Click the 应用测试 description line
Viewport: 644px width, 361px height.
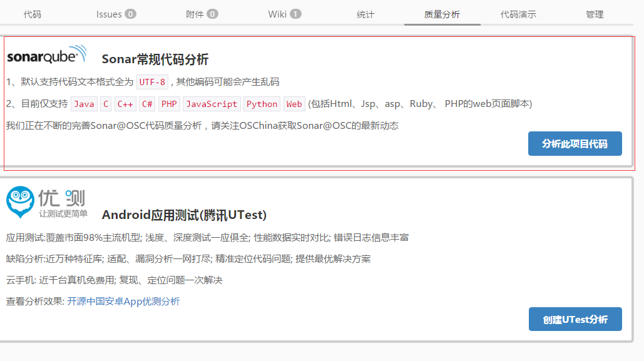tap(207, 237)
